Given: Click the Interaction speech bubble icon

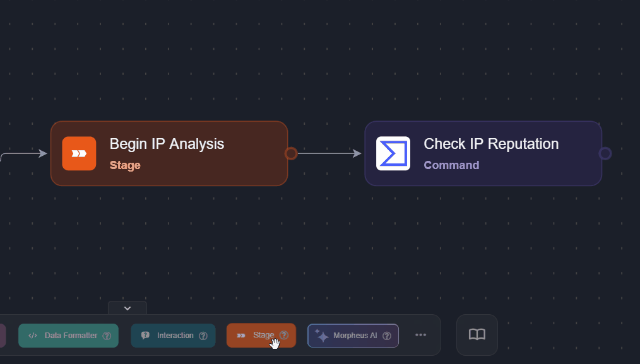Looking at the screenshot, I should pyautogui.click(x=145, y=336).
